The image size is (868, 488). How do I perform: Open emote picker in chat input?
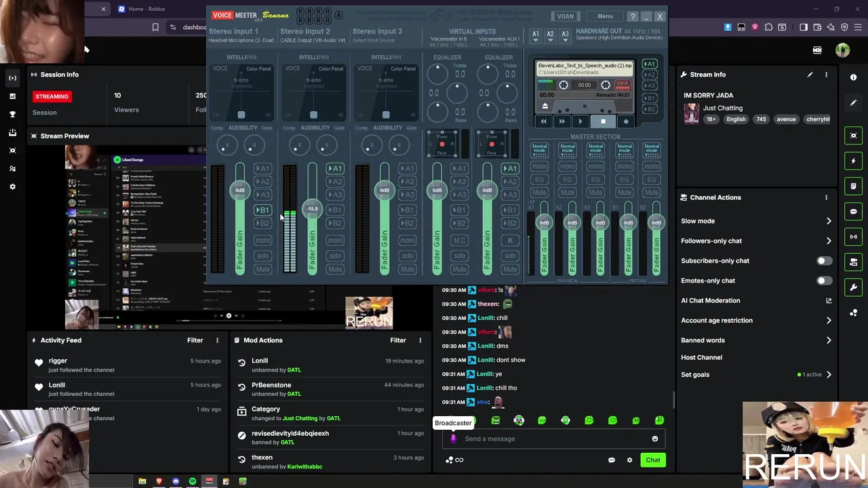click(654, 439)
